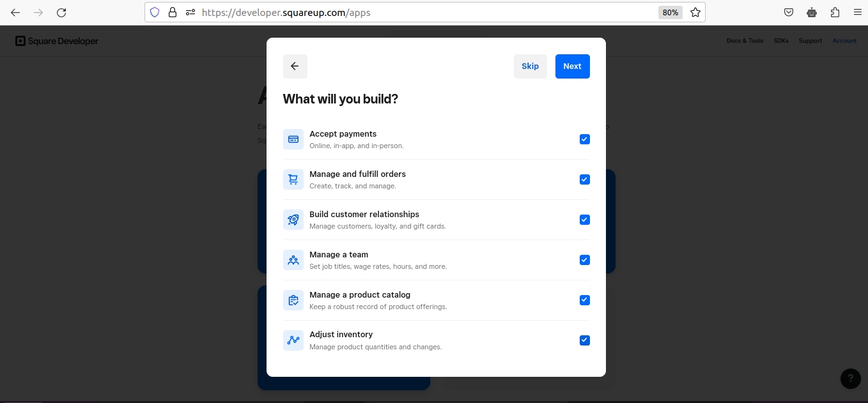Open the help question mark button

coord(850,379)
